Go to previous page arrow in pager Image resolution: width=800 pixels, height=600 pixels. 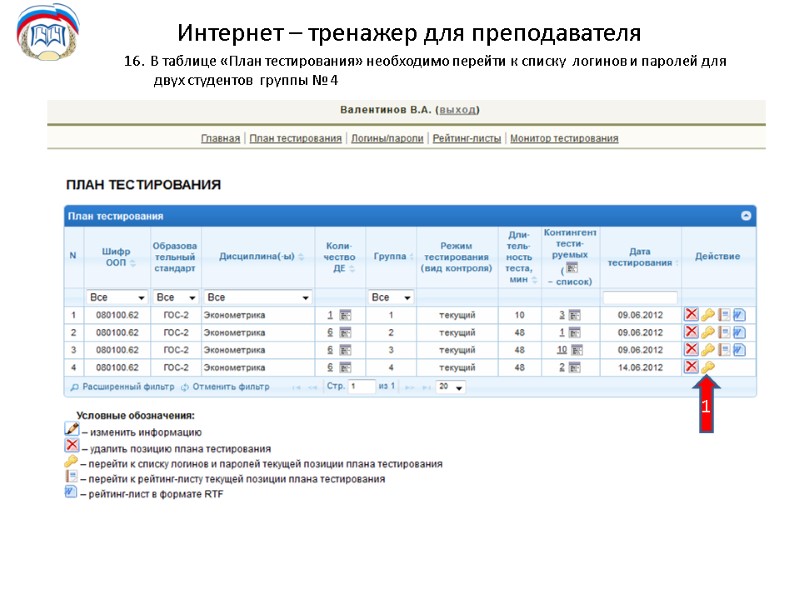pyautogui.click(x=313, y=387)
